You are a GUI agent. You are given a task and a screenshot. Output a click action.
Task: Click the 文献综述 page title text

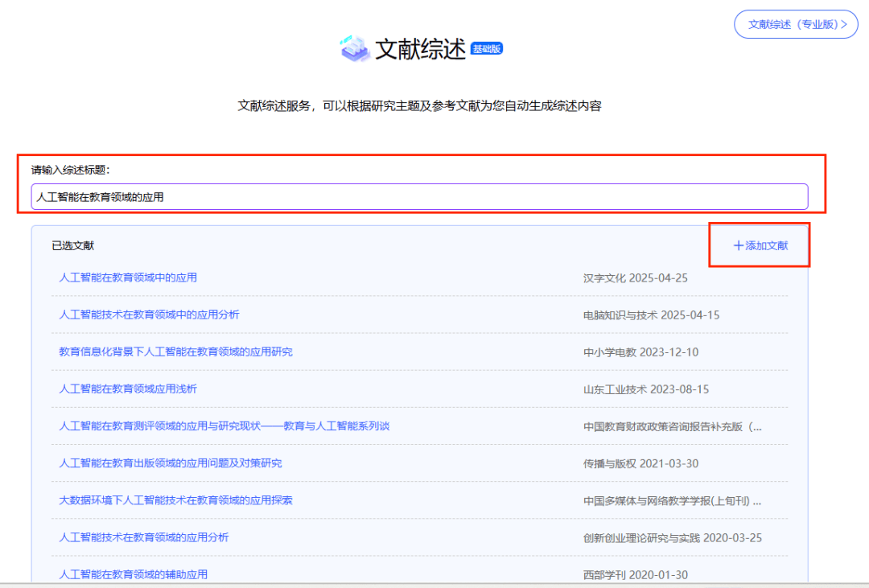[421, 49]
